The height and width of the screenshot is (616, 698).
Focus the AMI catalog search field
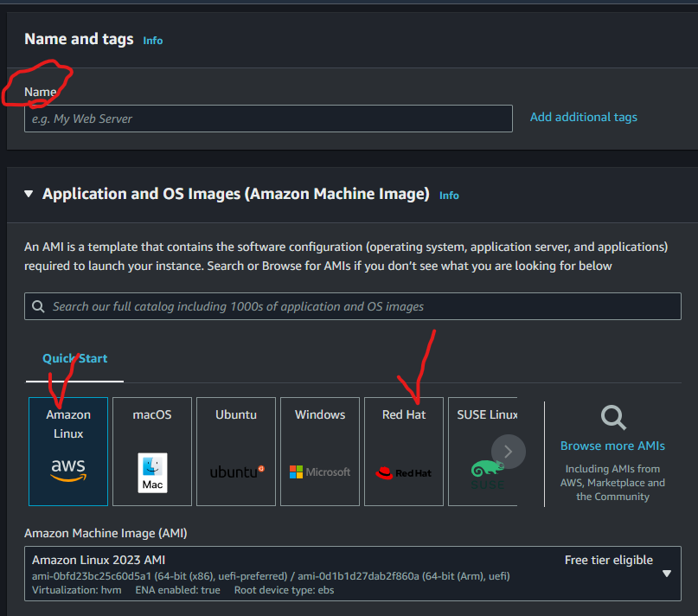[x=353, y=306]
